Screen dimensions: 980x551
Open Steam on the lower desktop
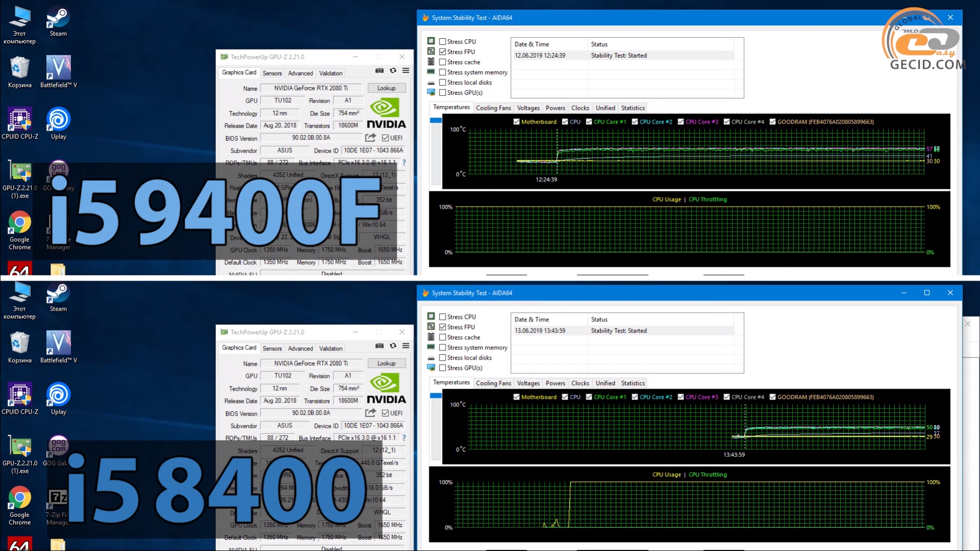pyautogui.click(x=58, y=297)
